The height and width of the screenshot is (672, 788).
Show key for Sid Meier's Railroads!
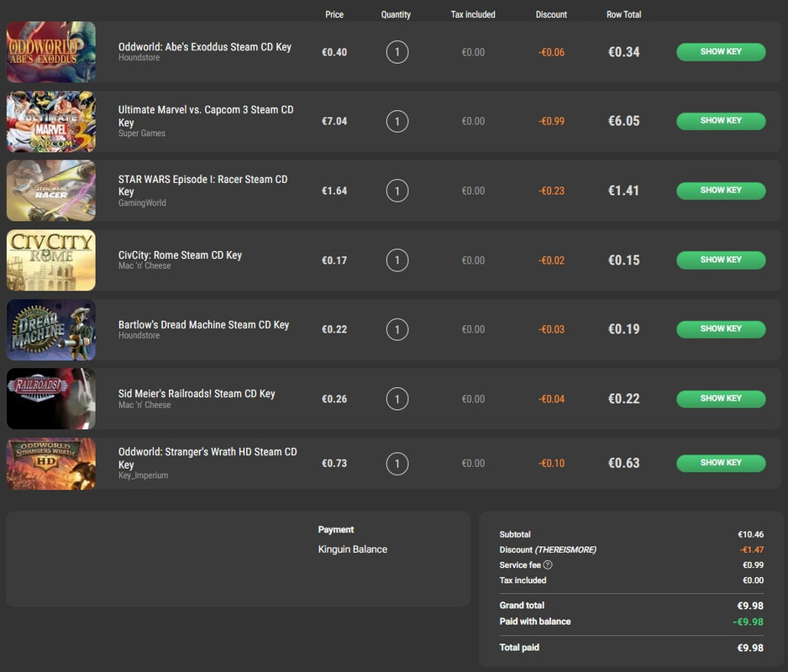tap(721, 398)
